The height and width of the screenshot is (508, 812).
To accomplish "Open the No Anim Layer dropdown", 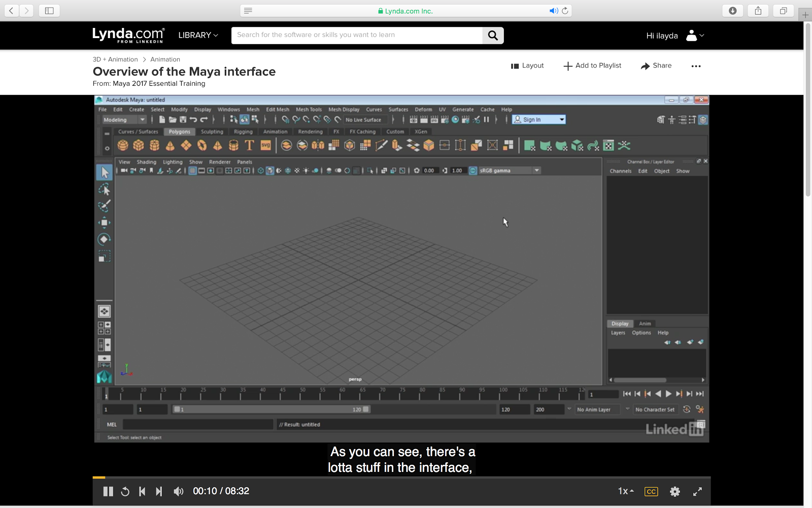I will pos(597,409).
